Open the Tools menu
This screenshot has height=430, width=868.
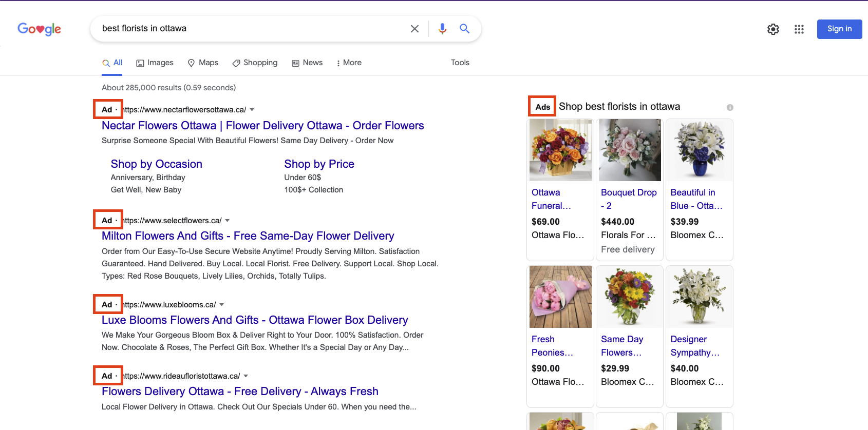pos(460,63)
